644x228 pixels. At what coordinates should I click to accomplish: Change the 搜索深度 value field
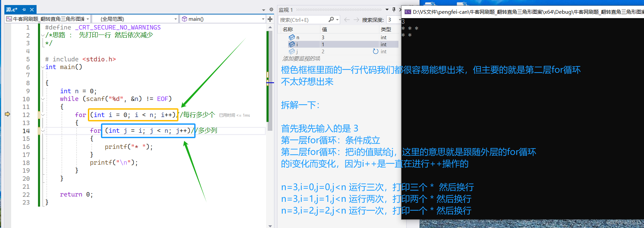[393, 20]
